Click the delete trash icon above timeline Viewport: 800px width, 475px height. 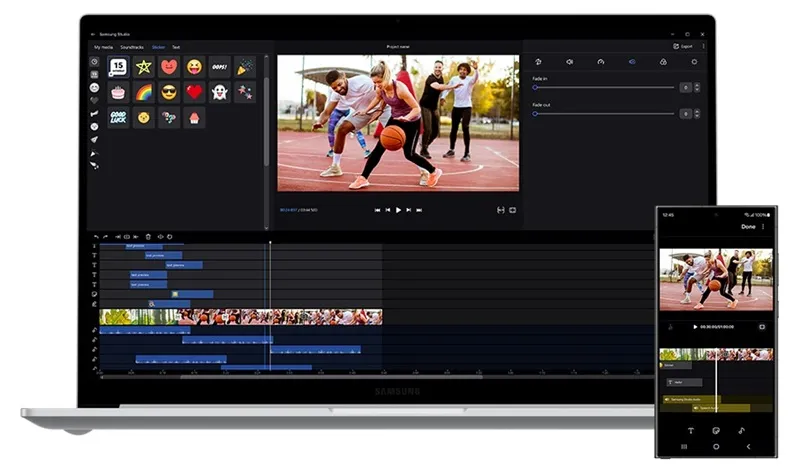click(x=148, y=237)
